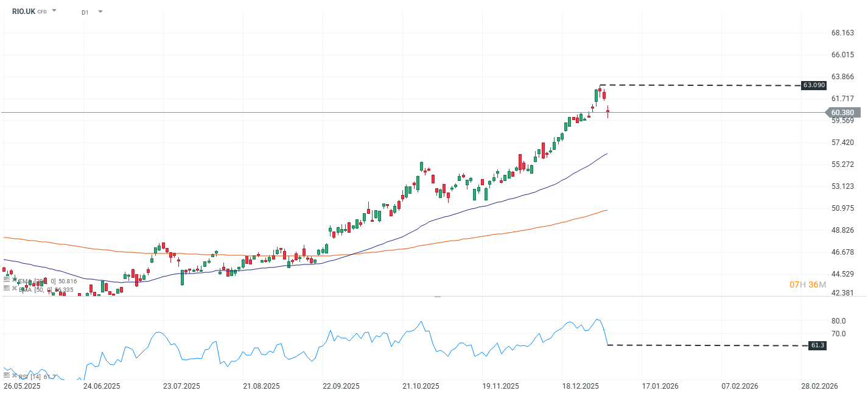
Task: Expand the dropdown arrow beside CFD badge
Action: click(54, 10)
